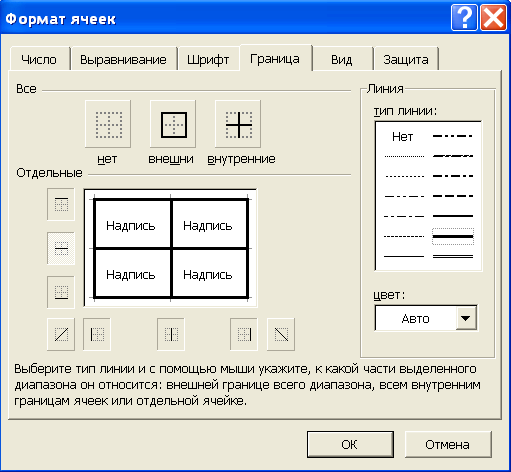Switch to the 'Шрифт' tab
The width and height of the screenshot is (511, 472).
coord(208,59)
